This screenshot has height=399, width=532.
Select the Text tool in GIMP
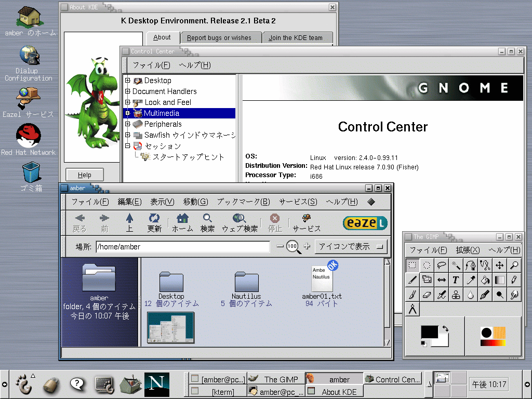(x=456, y=280)
